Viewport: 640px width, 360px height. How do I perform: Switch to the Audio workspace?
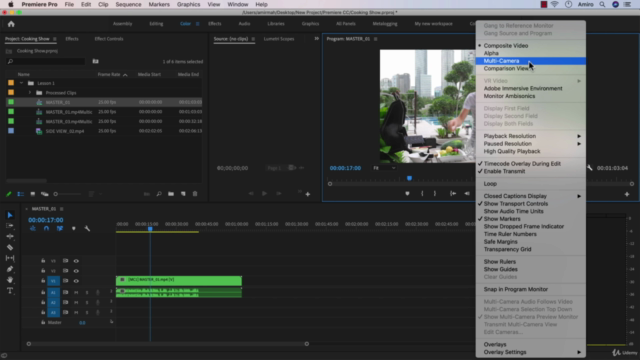(244, 24)
